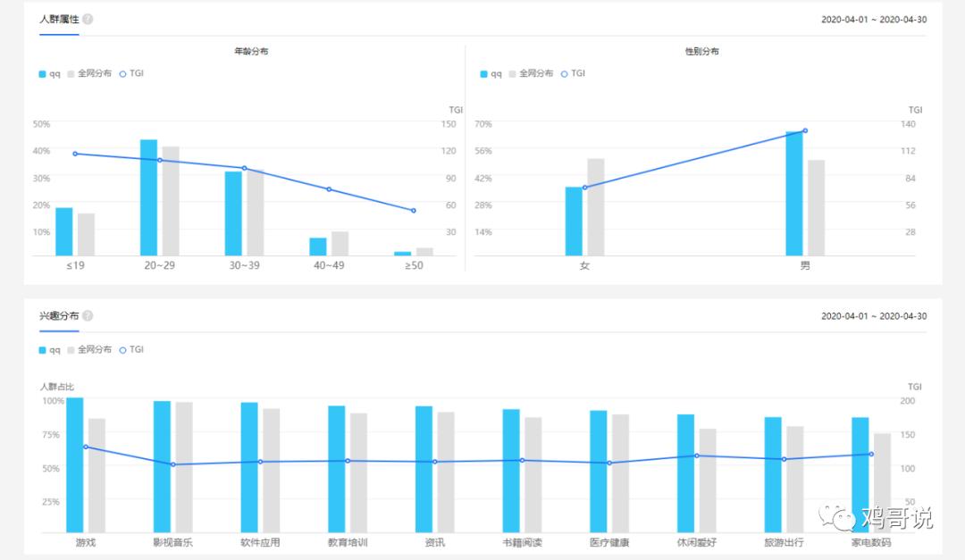Select gray 全网分布 bar for 休闲爱好 interest
This screenshot has width=965, height=560.
708,481
